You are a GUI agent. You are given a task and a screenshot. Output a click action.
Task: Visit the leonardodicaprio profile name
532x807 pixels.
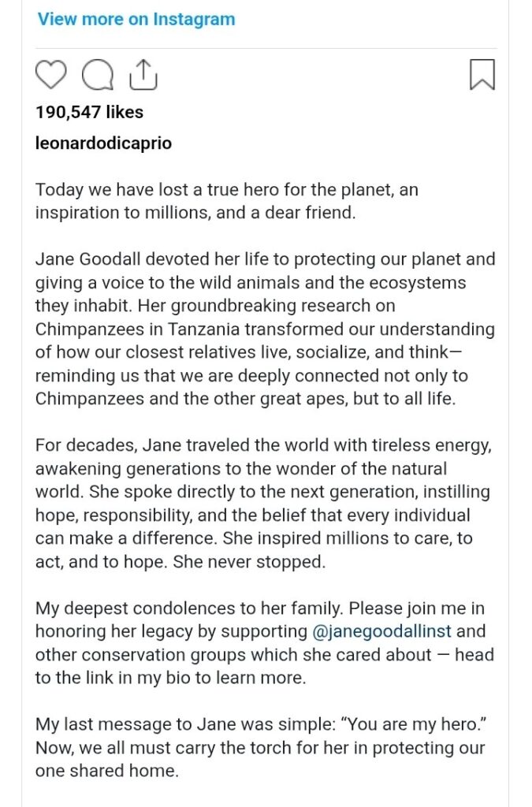point(103,143)
